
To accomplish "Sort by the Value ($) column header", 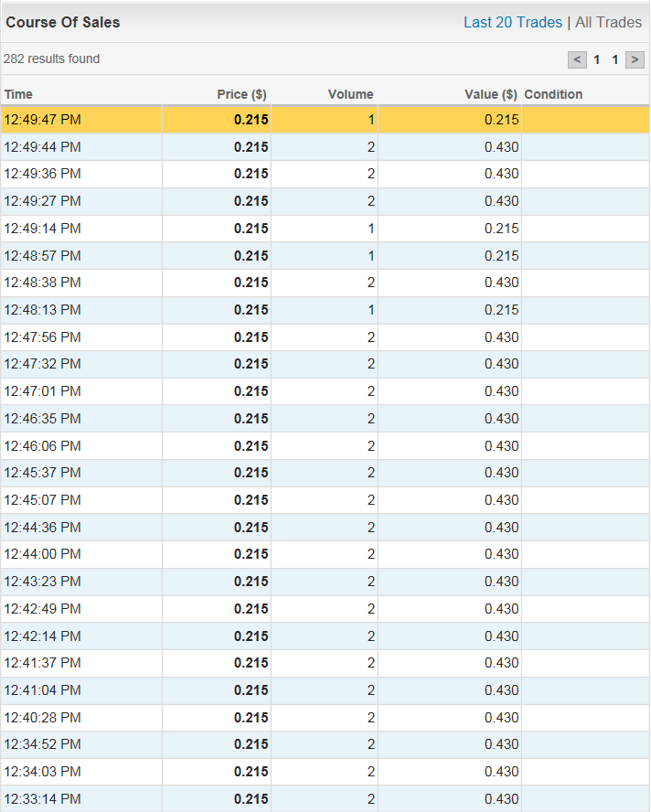I will (491, 94).
